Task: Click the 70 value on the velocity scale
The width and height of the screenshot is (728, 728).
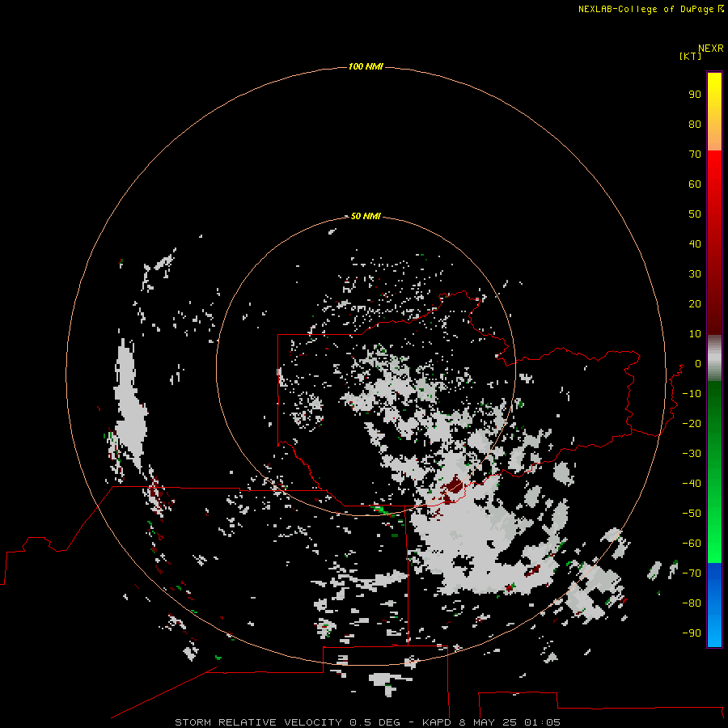Action: [695, 154]
